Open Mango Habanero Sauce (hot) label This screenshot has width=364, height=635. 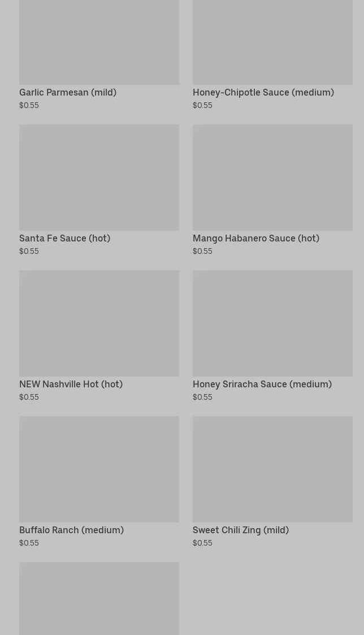(x=256, y=238)
